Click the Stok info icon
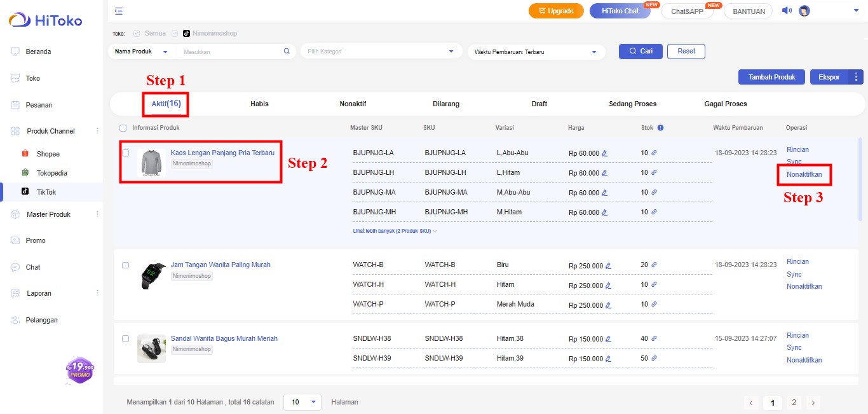Image resolution: width=868 pixels, height=414 pixels. click(x=660, y=128)
